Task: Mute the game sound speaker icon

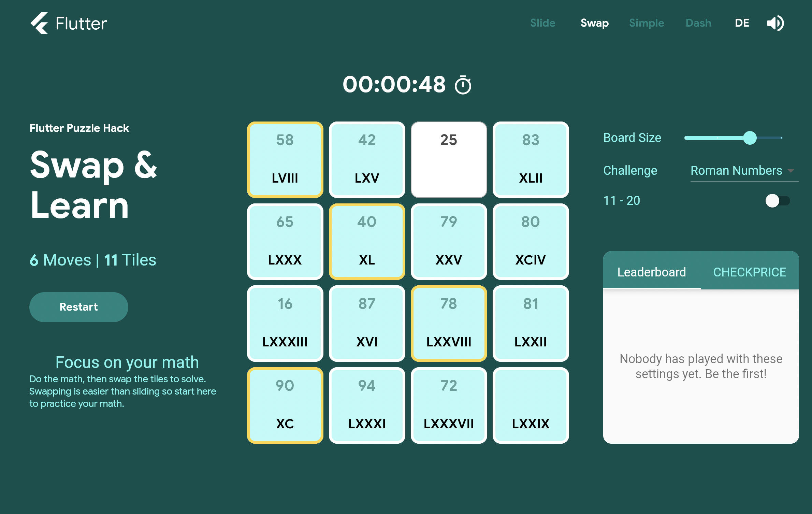Action: 775,23
